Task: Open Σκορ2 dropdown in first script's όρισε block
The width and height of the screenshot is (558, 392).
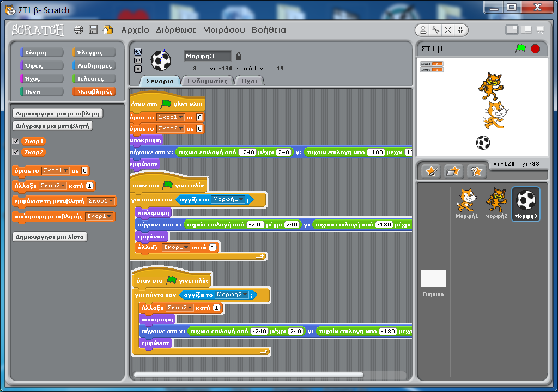Action: (171, 128)
